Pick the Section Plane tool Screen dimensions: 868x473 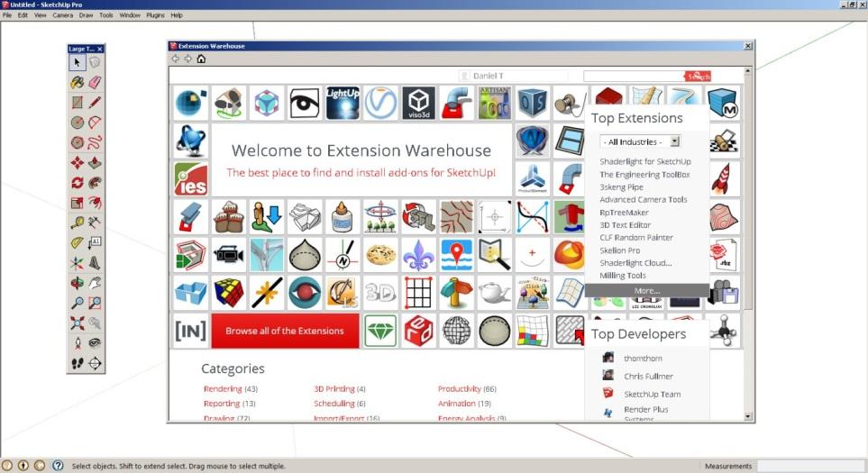(95, 363)
